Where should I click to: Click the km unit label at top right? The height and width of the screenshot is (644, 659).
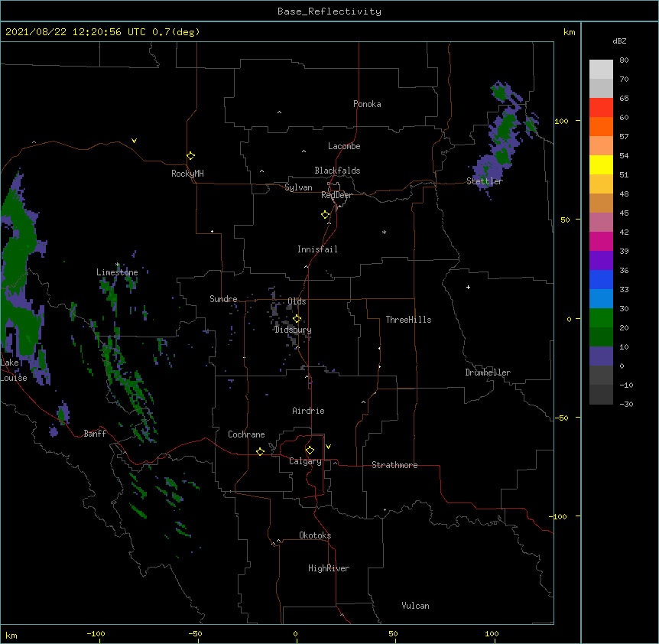tap(569, 32)
